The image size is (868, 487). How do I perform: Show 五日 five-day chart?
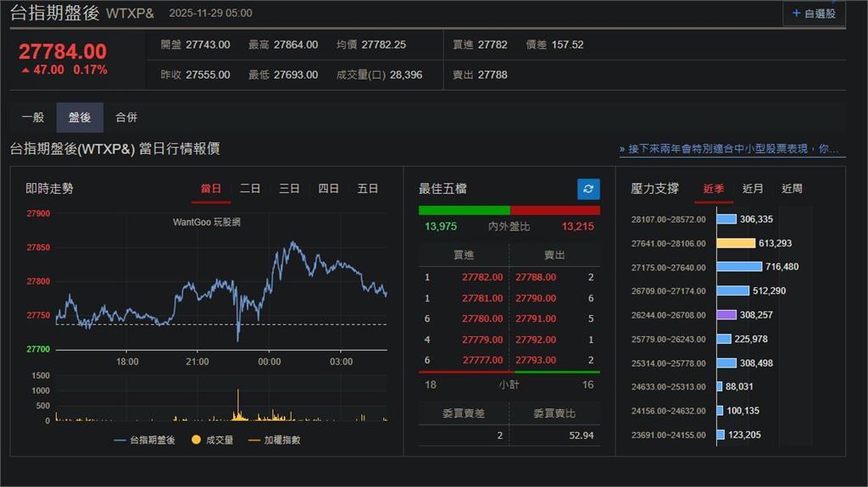coord(368,189)
